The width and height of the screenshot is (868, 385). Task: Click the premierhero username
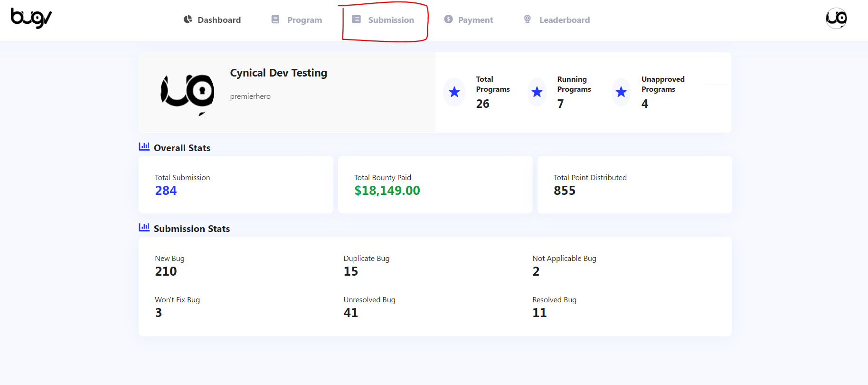tap(250, 96)
